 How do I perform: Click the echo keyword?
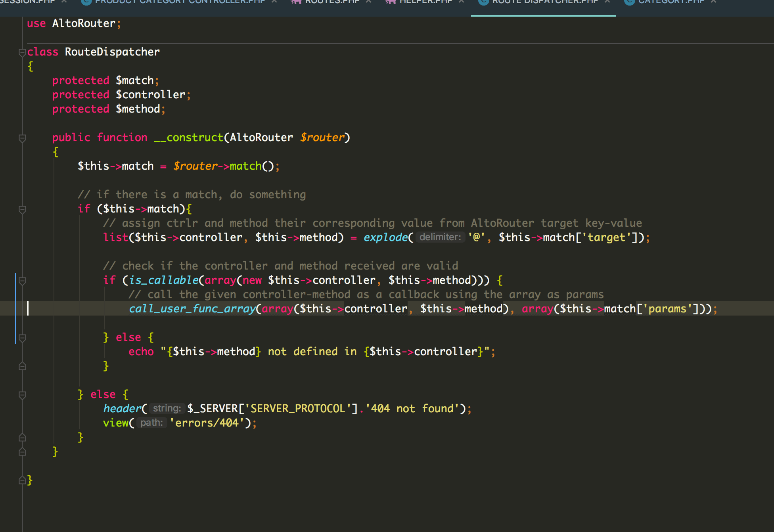click(141, 352)
